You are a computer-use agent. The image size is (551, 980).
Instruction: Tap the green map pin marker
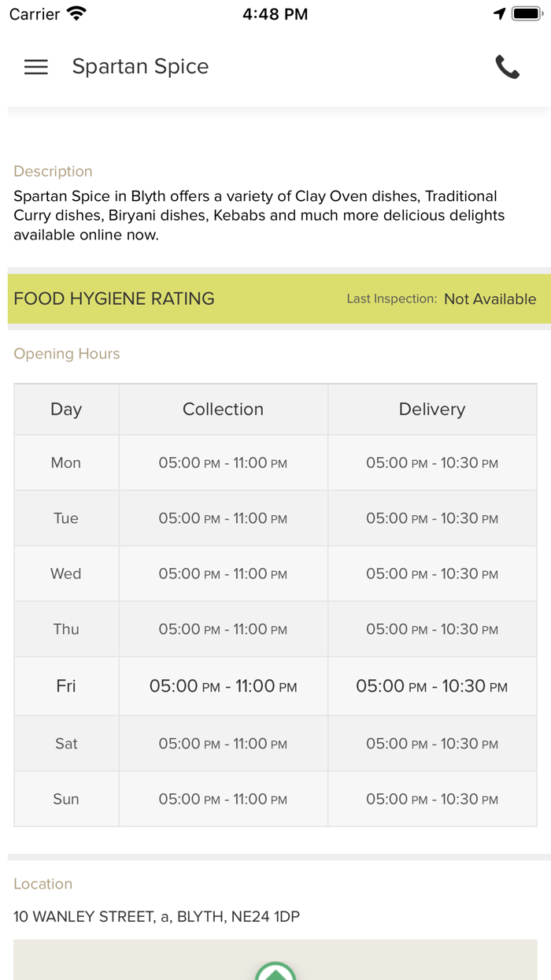click(275, 971)
